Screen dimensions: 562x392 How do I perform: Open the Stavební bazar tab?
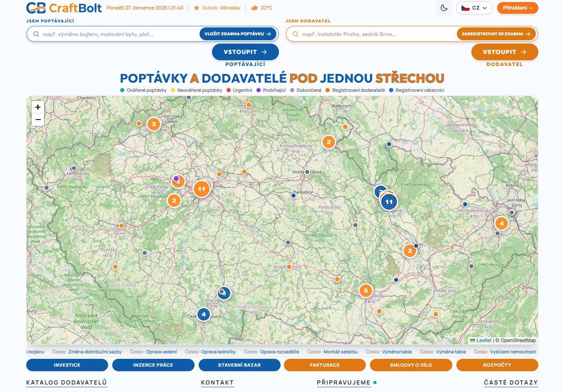click(x=239, y=365)
